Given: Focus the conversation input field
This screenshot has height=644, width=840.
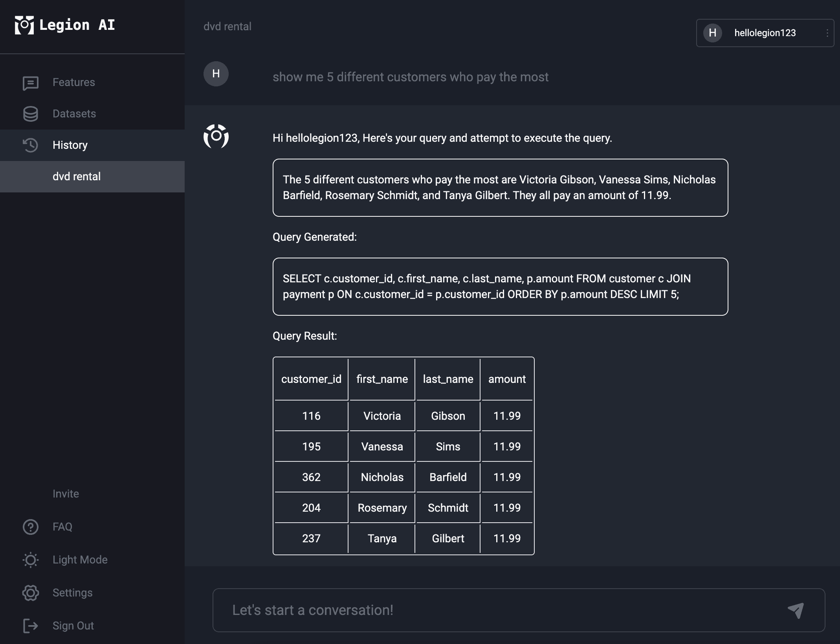Looking at the screenshot, I should [519, 610].
